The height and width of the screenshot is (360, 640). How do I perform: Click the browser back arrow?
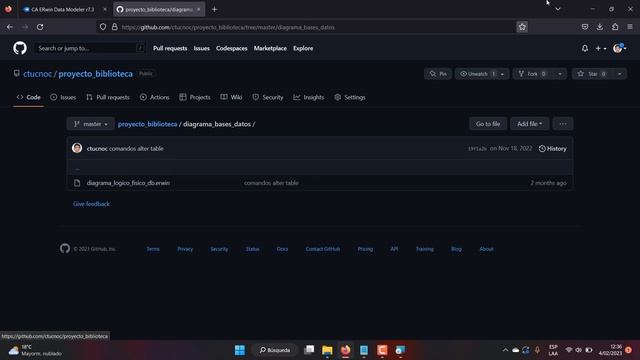pyautogui.click(x=10, y=27)
